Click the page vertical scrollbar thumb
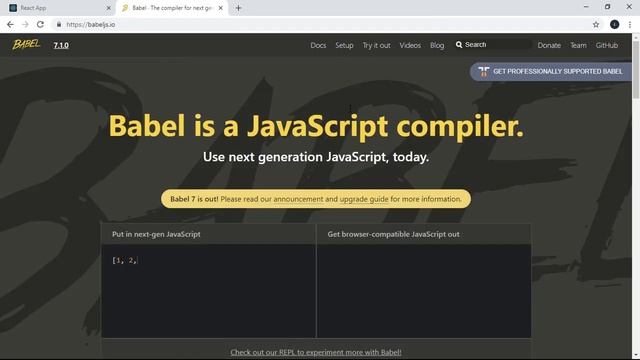The height and width of the screenshot is (360, 640). point(636,69)
